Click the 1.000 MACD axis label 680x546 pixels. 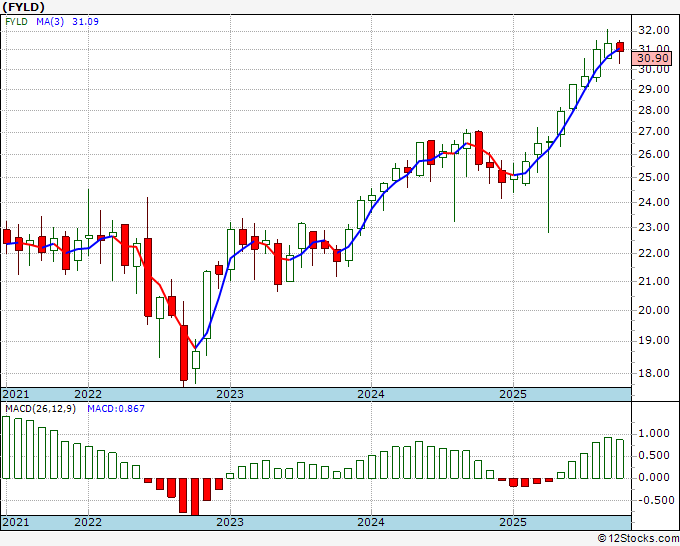point(654,433)
